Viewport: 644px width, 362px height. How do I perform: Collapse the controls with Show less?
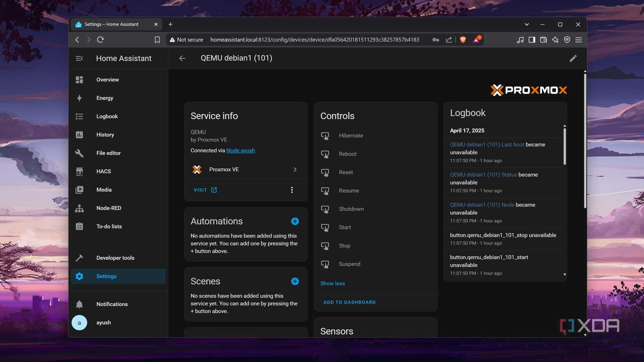(x=332, y=283)
